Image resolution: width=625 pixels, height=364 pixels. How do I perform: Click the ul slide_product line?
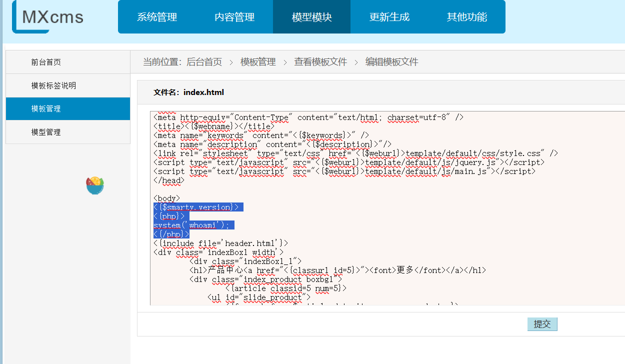(259, 297)
